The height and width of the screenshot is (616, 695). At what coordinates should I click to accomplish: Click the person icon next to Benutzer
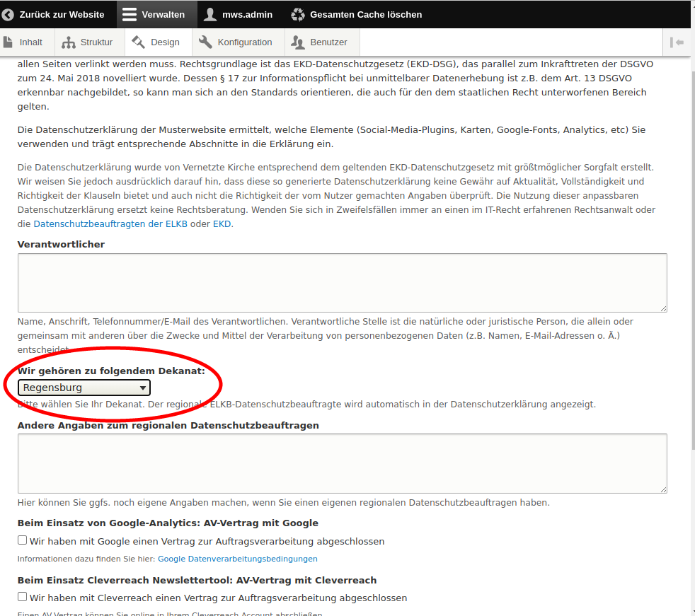(x=298, y=42)
